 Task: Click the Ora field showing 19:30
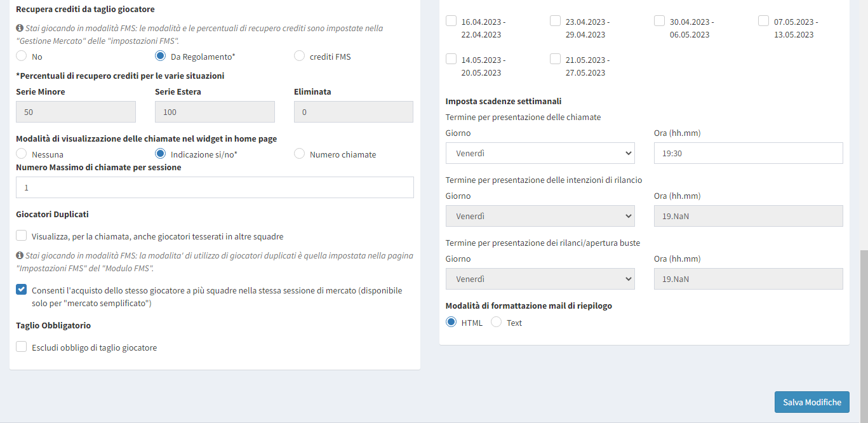pyautogui.click(x=748, y=153)
